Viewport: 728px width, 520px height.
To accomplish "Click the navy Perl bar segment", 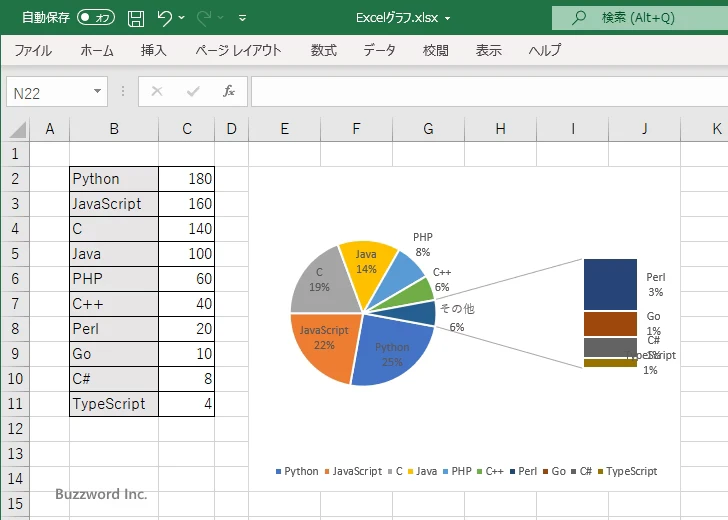I will (610, 284).
